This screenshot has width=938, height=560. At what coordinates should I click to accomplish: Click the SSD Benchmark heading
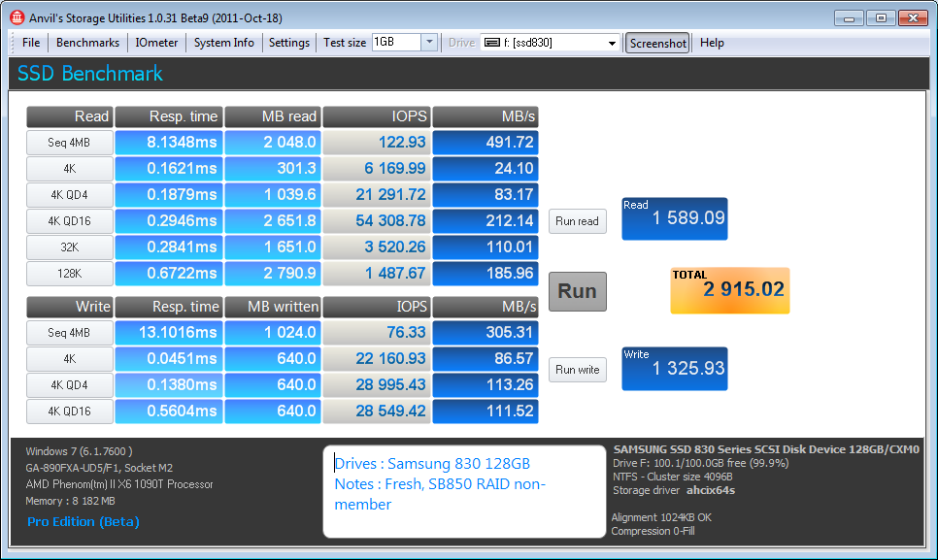click(89, 74)
